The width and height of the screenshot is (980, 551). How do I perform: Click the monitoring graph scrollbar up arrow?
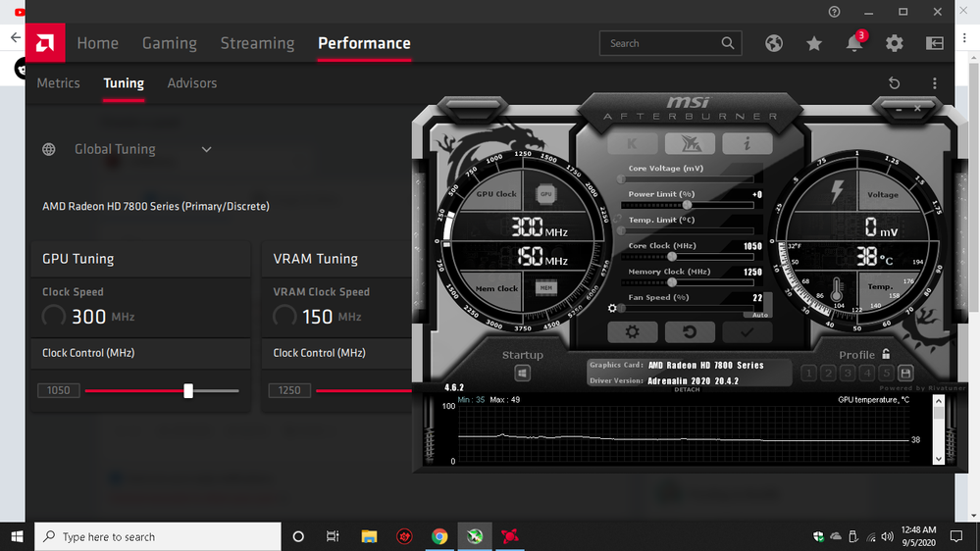tap(938, 401)
